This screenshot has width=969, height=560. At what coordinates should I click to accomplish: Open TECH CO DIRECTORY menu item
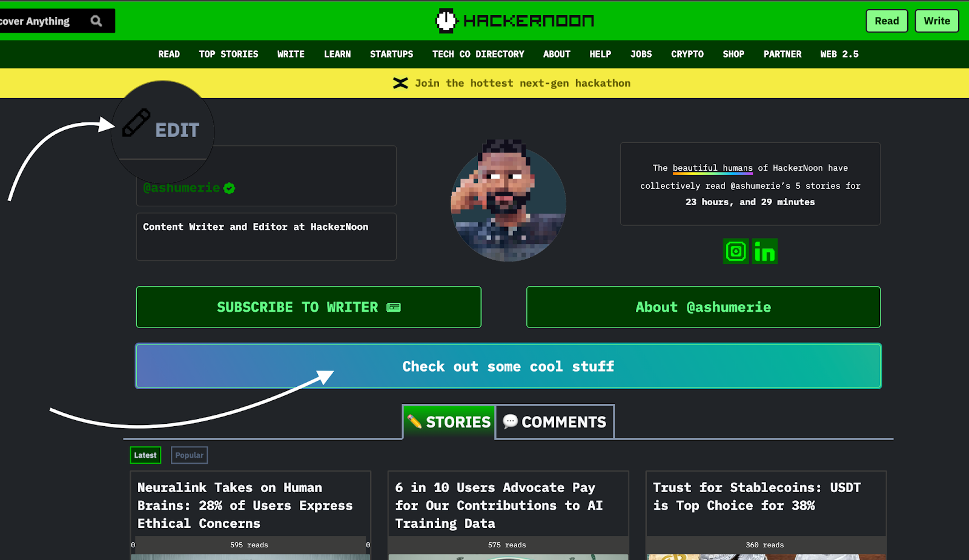click(x=478, y=54)
